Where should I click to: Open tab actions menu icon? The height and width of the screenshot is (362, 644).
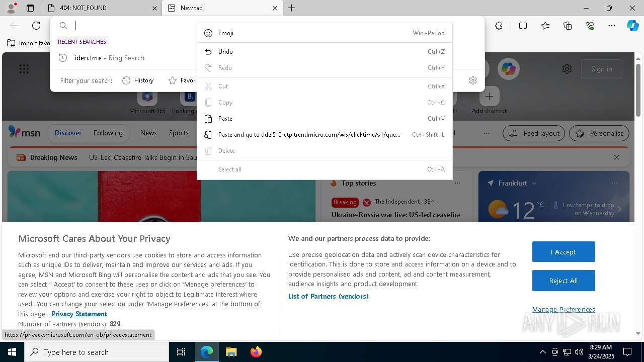coord(30,8)
